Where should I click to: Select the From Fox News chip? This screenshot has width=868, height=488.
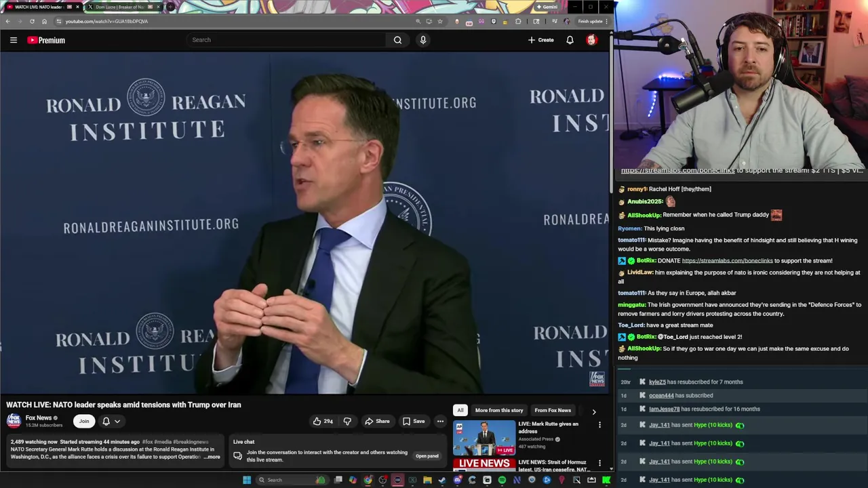coord(553,410)
